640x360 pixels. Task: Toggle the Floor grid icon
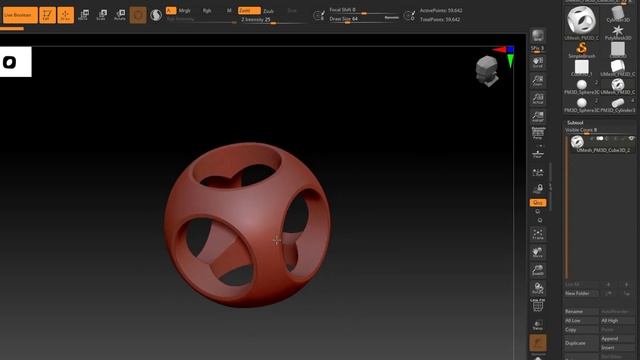click(538, 153)
